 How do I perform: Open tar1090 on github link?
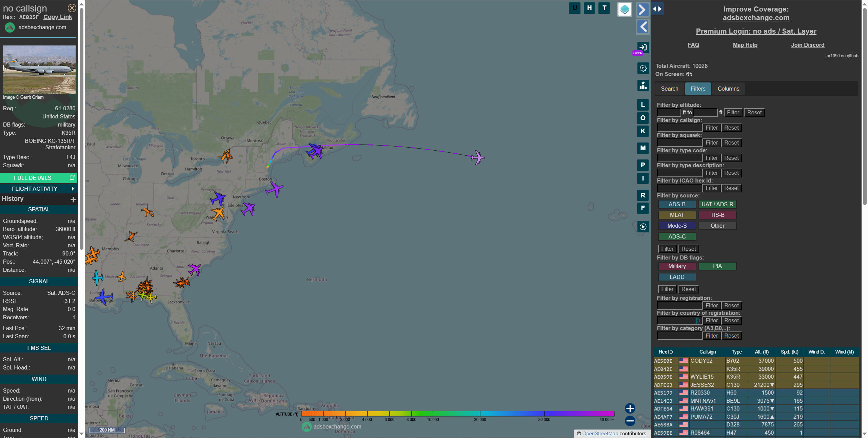(842, 56)
